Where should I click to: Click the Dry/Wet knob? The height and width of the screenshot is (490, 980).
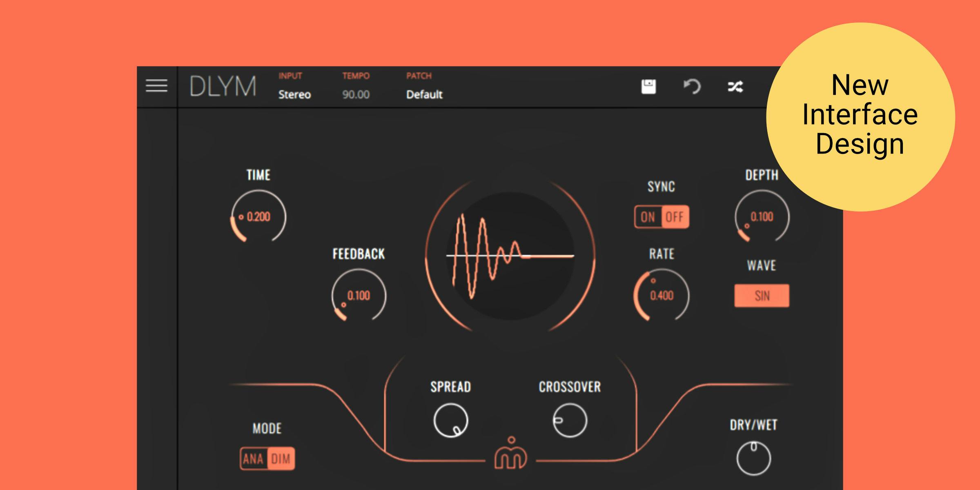753,458
